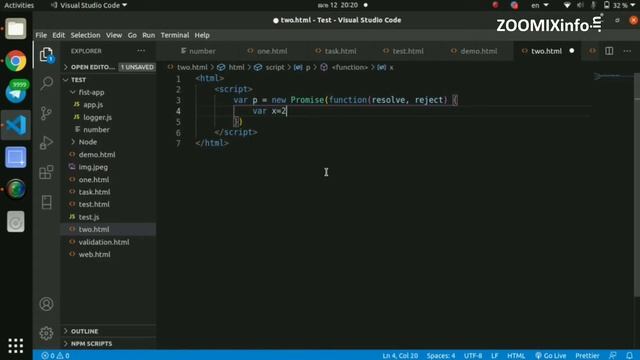Open the Search view in the activity bar
Screen dimensions: 640x360
[x=47, y=83]
